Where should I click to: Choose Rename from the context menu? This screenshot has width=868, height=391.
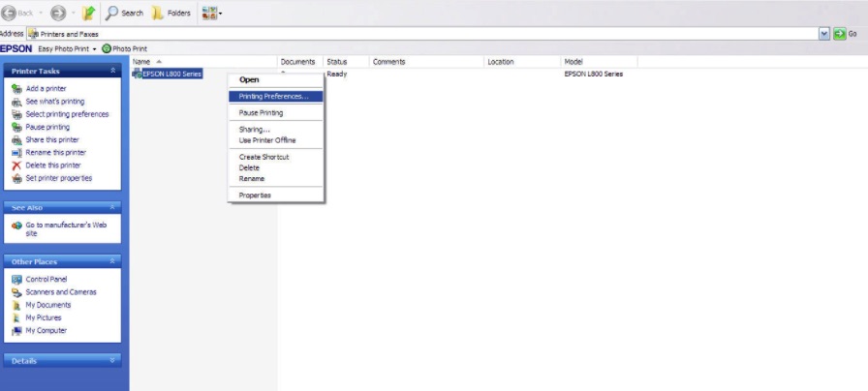[276, 179]
